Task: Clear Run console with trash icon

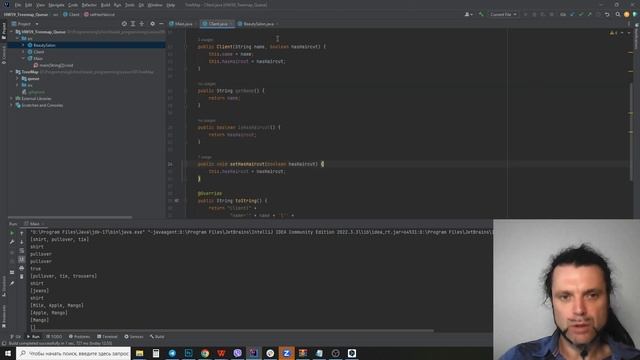Action: (x=22, y=276)
